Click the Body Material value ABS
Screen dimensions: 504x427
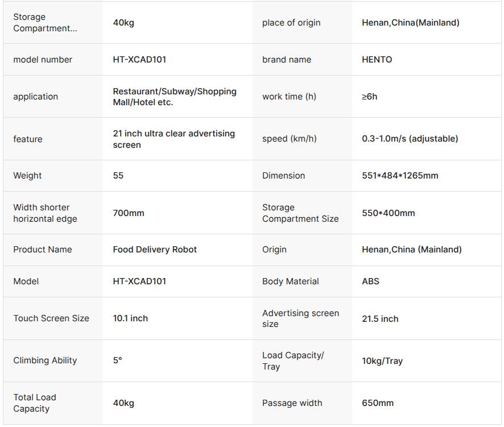pyautogui.click(x=370, y=281)
